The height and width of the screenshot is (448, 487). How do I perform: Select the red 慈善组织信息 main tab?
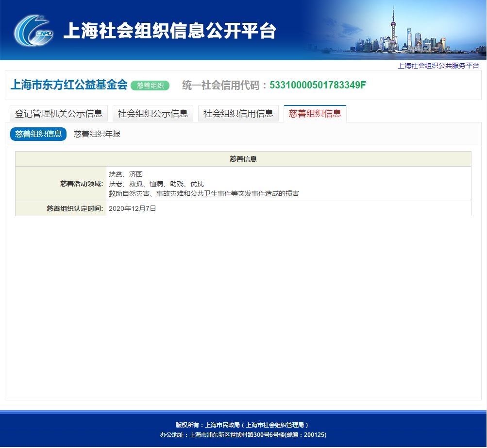315,114
